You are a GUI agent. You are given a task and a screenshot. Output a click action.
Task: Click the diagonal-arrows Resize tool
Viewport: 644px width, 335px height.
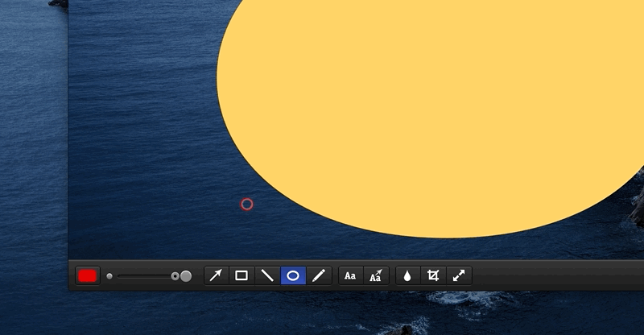tap(459, 275)
